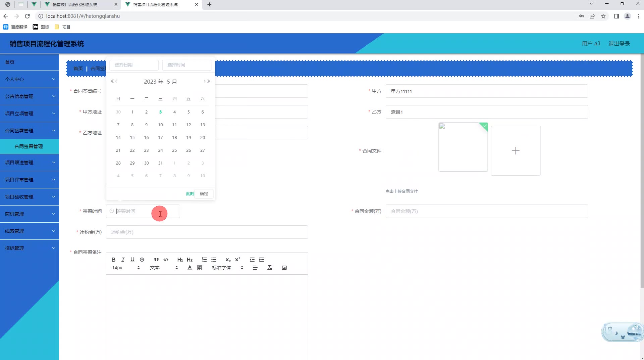Viewport: 644px width, 360px height.
Task: Expand the 项目立项管理 sidebar menu
Action: 30,114
